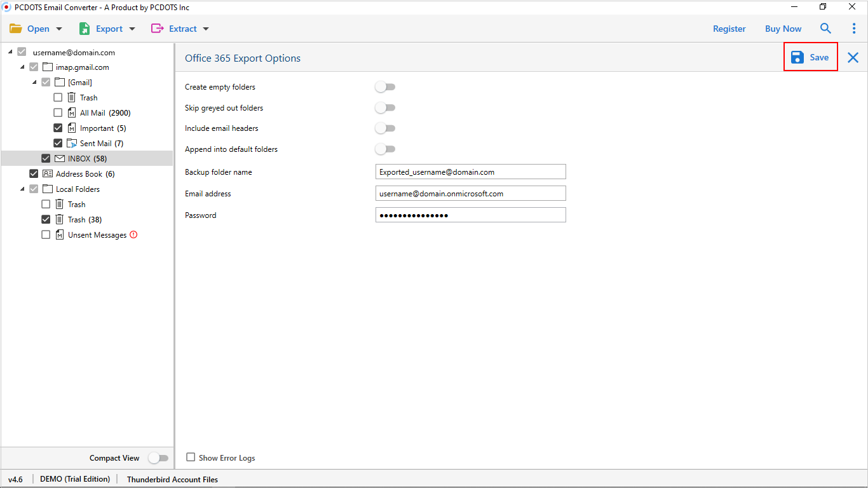The width and height of the screenshot is (868, 488).
Task: Click the v4.6 version label
Action: coord(15,479)
